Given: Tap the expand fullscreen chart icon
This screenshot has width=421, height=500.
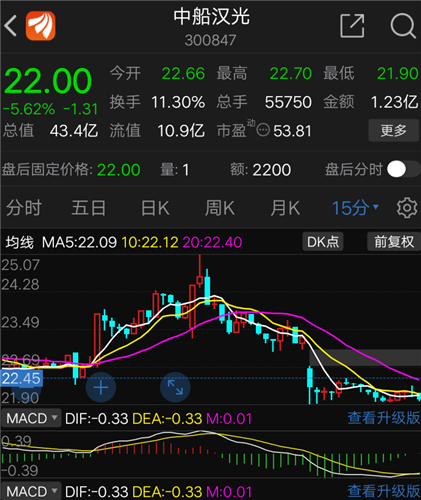Looking at the screenshot, I should point(175,388).
